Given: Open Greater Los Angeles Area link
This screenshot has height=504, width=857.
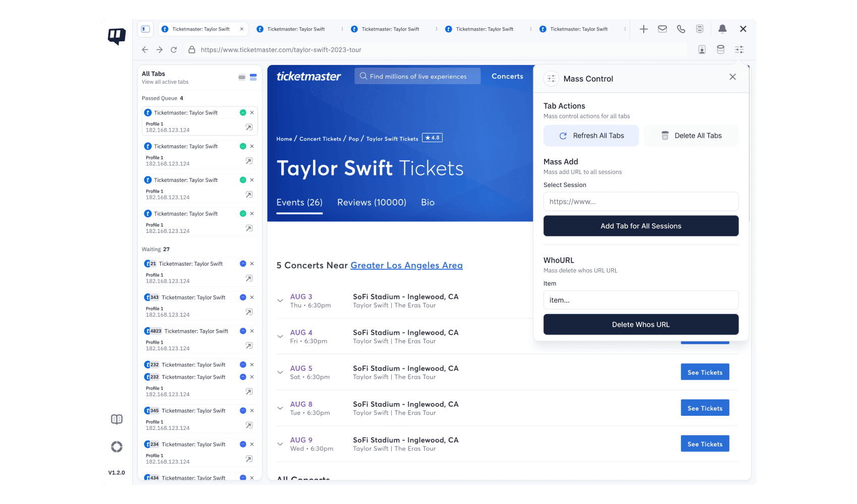Looking at the screenshot, I should coord(406,266).
